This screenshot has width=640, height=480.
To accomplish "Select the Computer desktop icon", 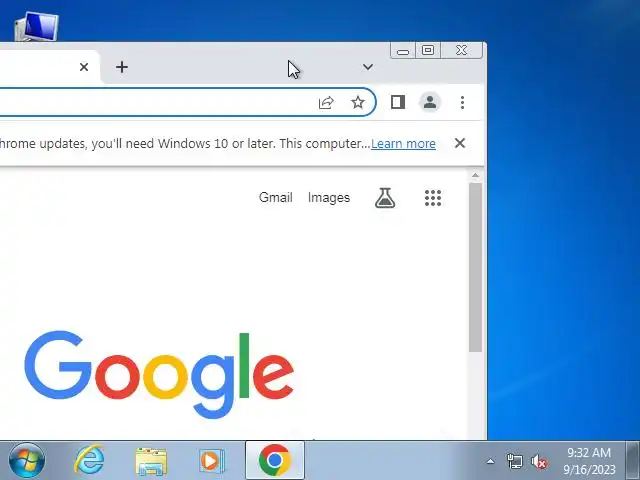I will [36, 25].
